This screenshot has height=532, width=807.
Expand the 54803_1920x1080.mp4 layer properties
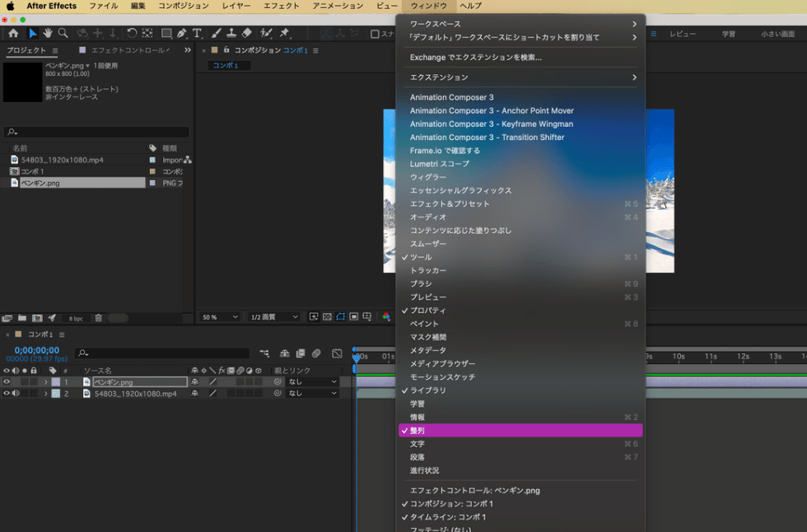(45, 393)
